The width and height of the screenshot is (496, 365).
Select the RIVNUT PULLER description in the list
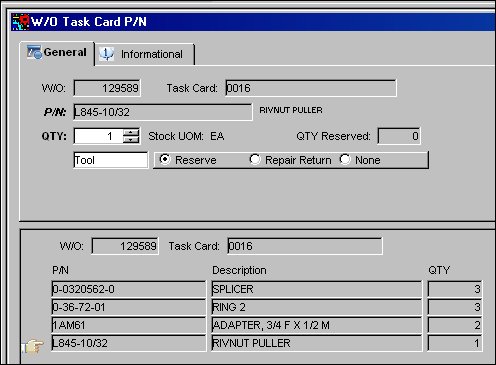coord(317,343)
